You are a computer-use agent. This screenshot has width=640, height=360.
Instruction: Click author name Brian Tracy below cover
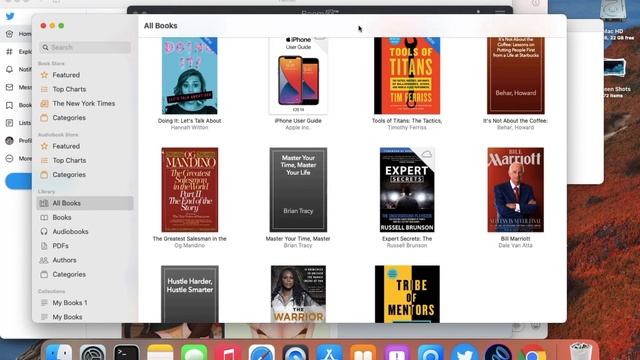point(298,246)
